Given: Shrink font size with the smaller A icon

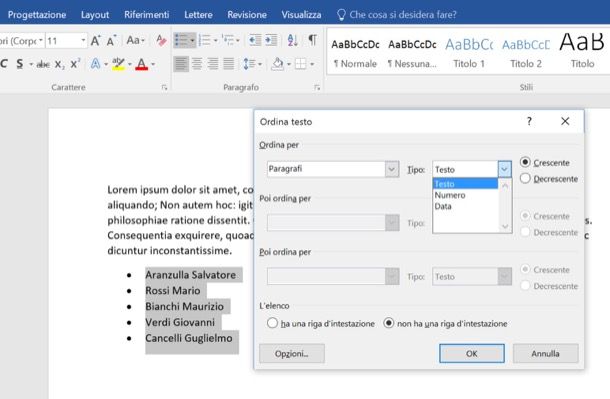Looking at the screenshot, I should point(111,40).
